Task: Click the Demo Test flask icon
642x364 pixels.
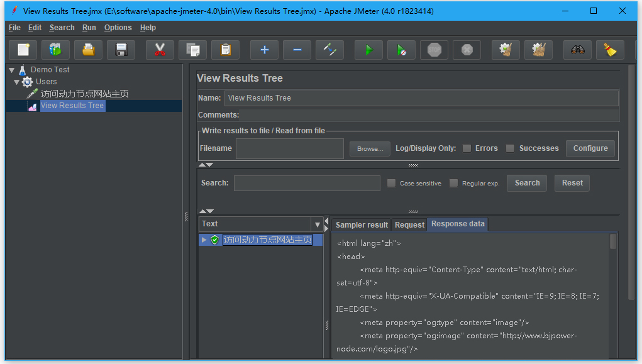Action: point(23,70)
